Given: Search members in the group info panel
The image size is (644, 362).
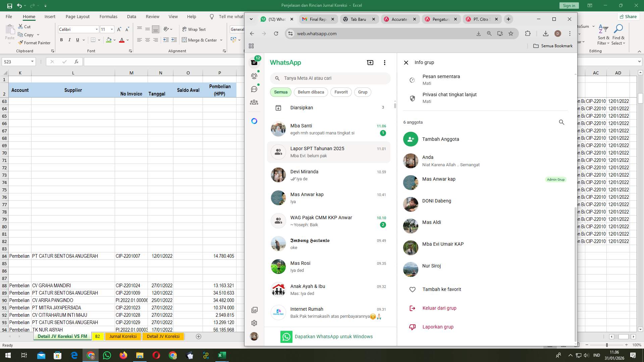Looking at the screenshot, I should [562, 122].
